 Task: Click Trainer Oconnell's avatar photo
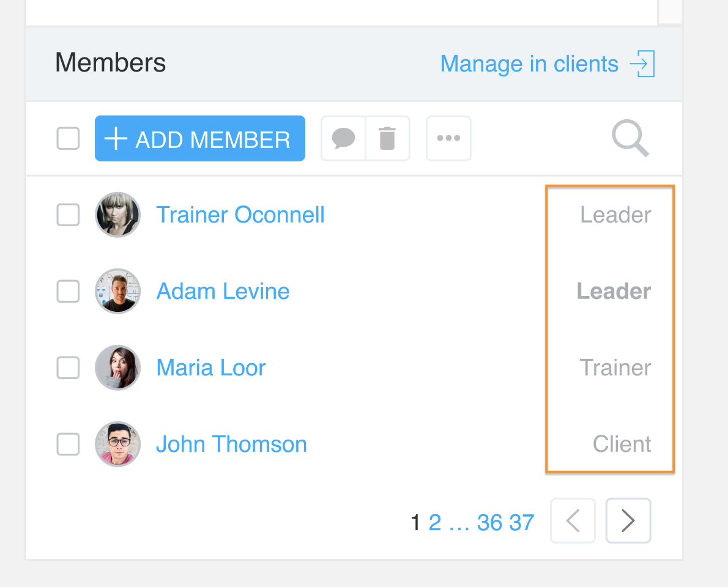(118, 215)
